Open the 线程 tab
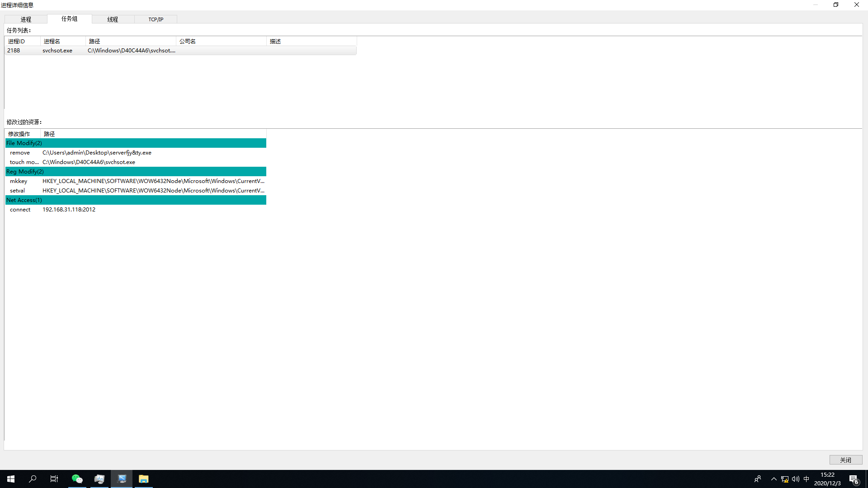 (x=113, y=19)
